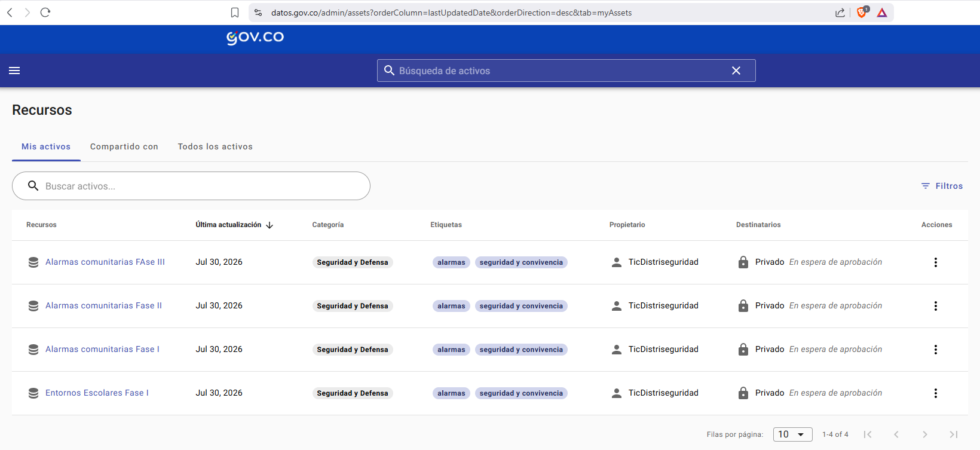Click Privado label in Alarmas comunitarias Fase I row

(770, 349)
